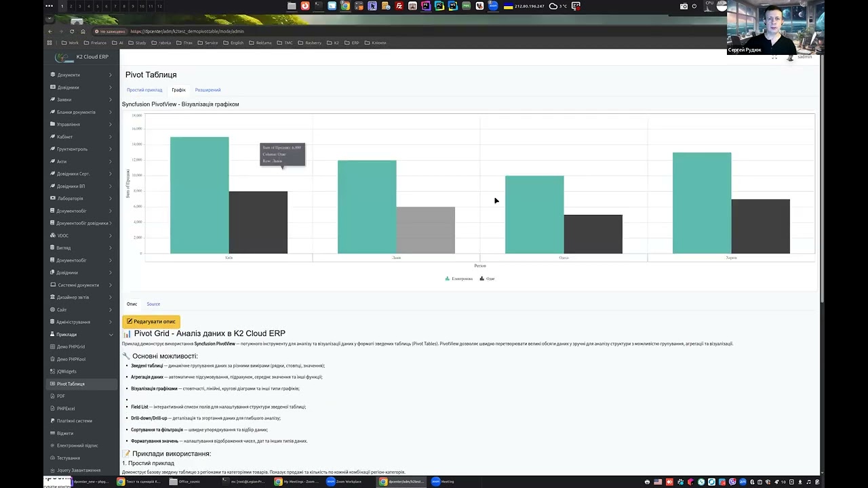Screen dimensions: 868x488
Task: Open jQWidgets in the sidebar
Action: pyautogui.click(x=81, y=371)
